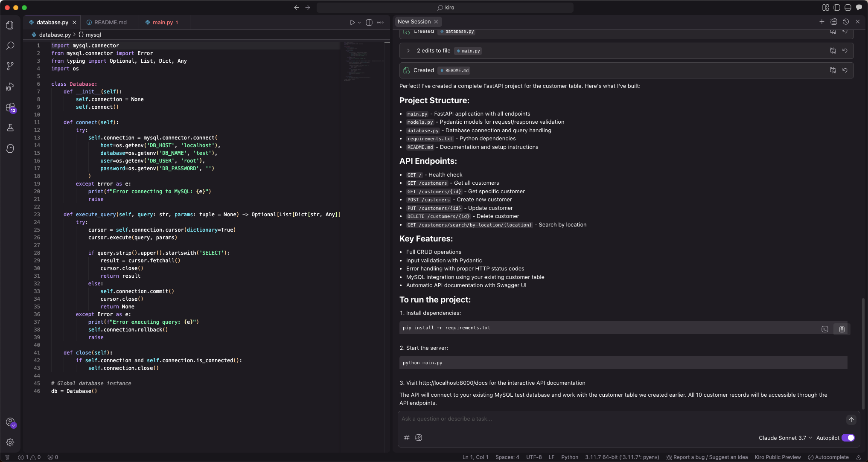This screenshot has width=868, height=462.
Task: Open the run button dropdown arrow
Action: (x=359, y=22)
